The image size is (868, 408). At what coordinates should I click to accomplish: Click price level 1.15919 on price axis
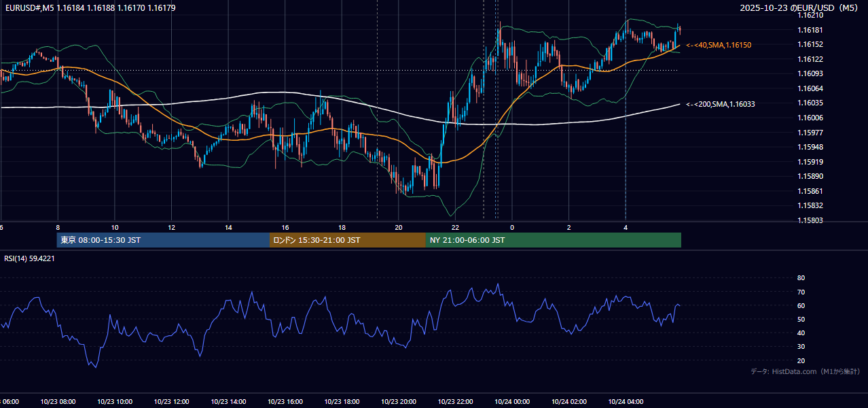(x=810, y=162)
